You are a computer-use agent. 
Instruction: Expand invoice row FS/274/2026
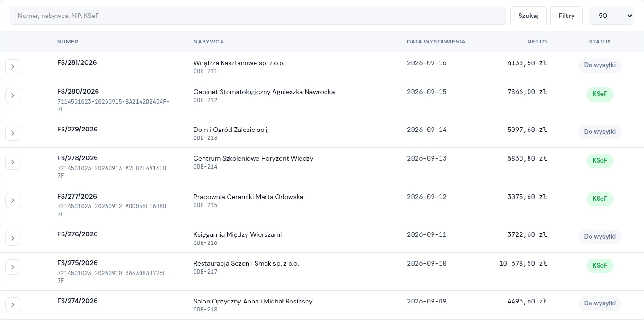click(13, 305)
